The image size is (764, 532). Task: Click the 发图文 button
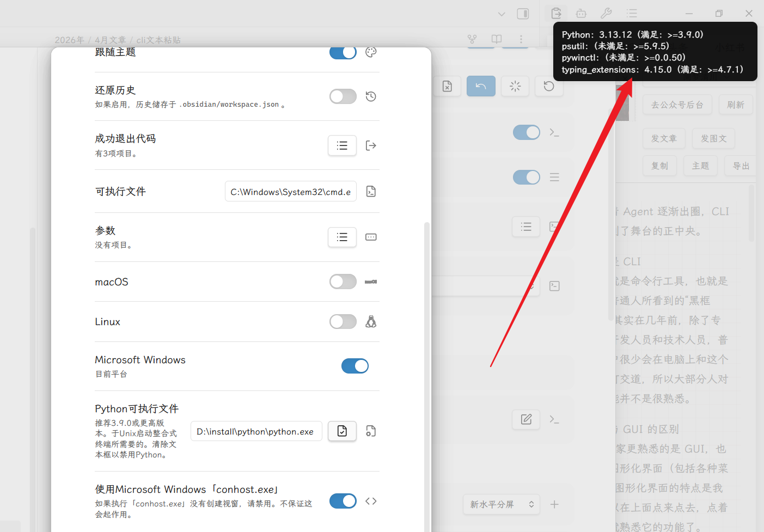(x=714, y=138)
